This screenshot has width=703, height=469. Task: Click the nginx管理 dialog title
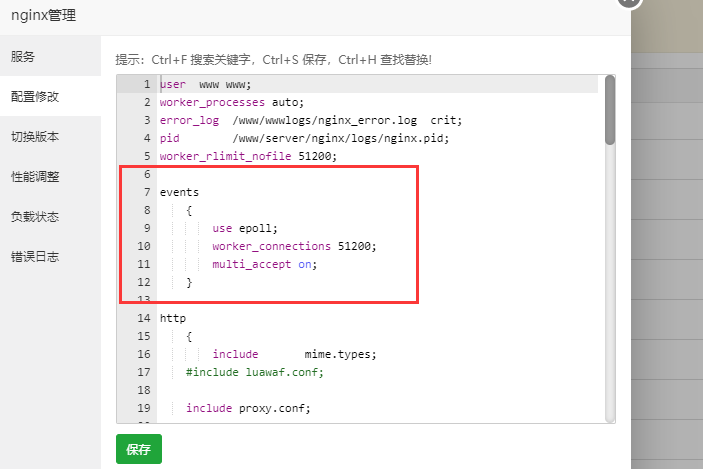pyautogui.click(x=43, y=15)
